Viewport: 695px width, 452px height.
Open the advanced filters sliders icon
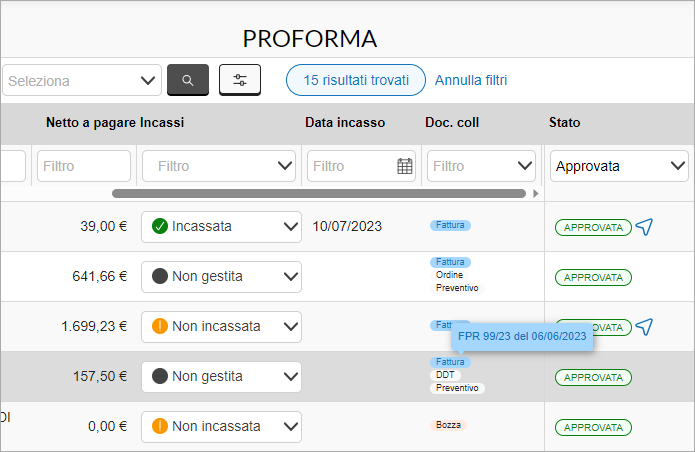coord(240,80)
